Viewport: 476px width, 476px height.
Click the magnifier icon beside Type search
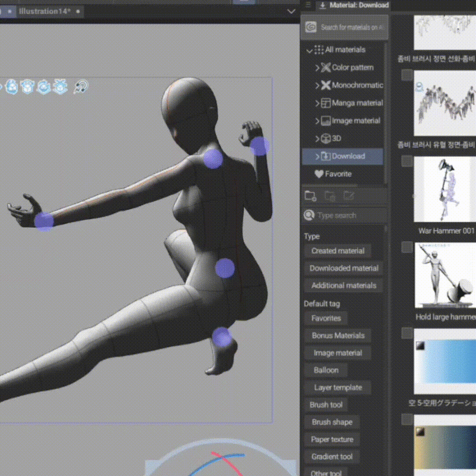coord(309,215)
